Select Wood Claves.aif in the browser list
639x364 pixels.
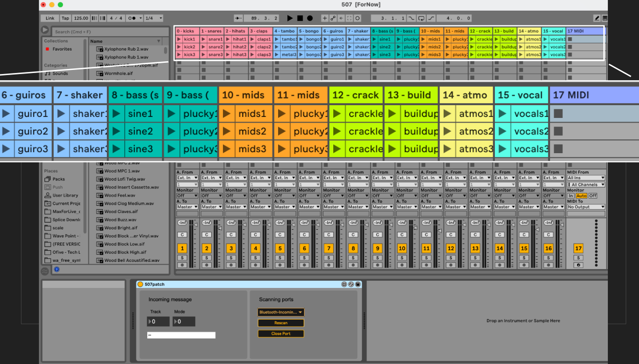tap(121, 211)
